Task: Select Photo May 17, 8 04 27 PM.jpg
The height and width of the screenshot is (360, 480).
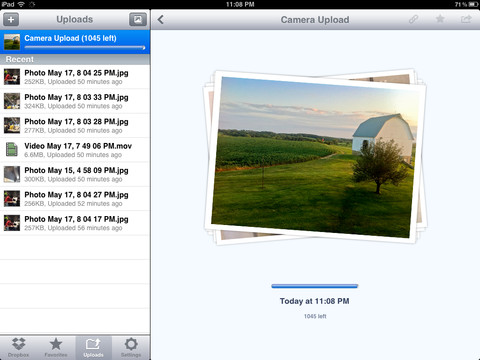Action: (x=75, y=198)
